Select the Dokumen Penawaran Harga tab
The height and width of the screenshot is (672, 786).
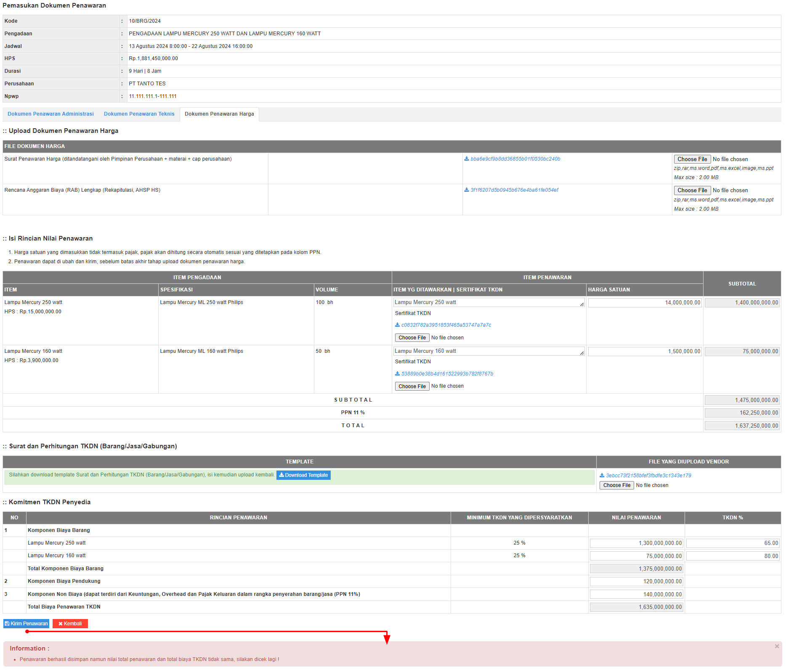(219, 114)
